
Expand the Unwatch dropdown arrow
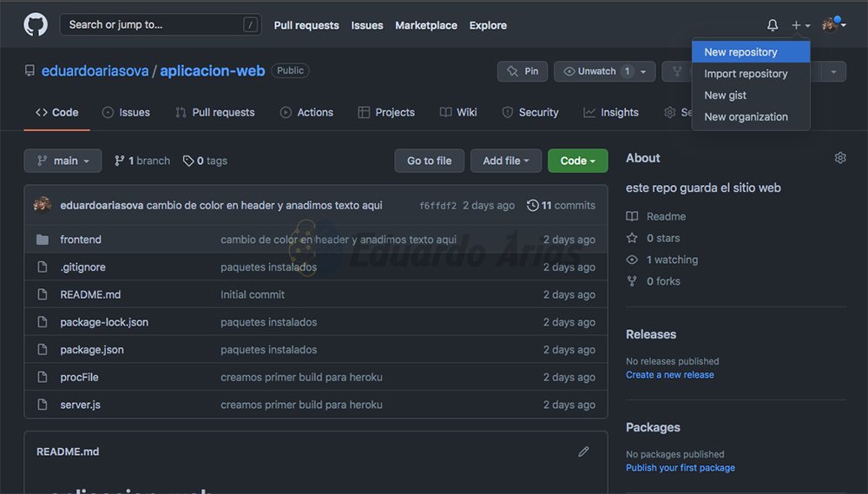tap(643, 71)
